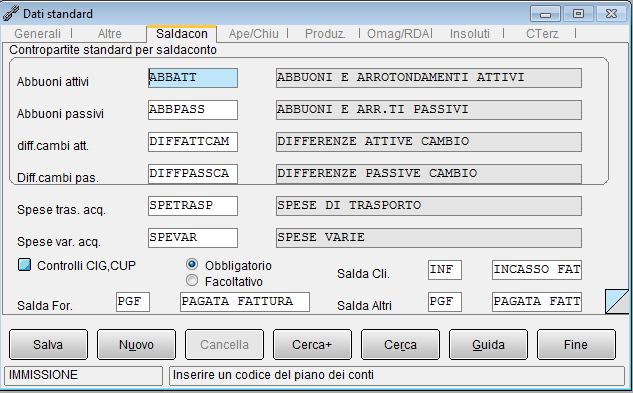Click the Nuovo button
Image resolution: width=633 pixels, height=393 pixels.
tap(136, 345)
